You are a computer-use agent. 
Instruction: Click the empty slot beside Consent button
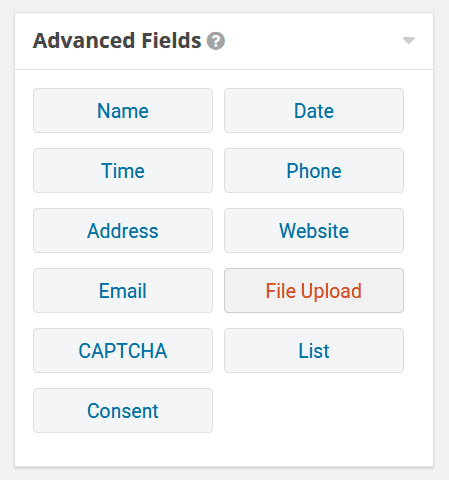coord(314,411)
